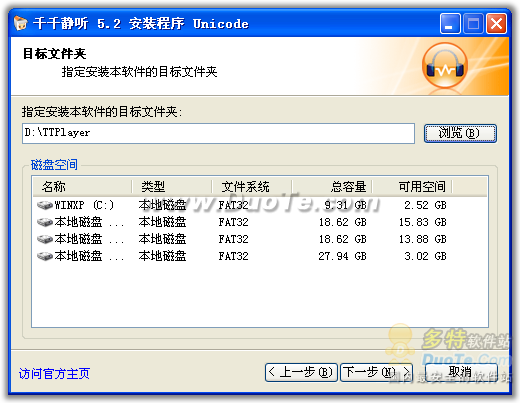The height and width of the screenshot is (403, 520).
Task: Click the 9.31 GB total capacity value
Action: (x=346, y=205)
